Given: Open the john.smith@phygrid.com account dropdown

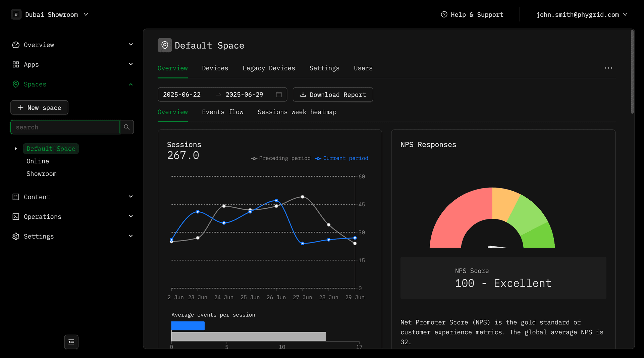Looking at the screenshot, I should pyautogui.click(x=582, y=14).
